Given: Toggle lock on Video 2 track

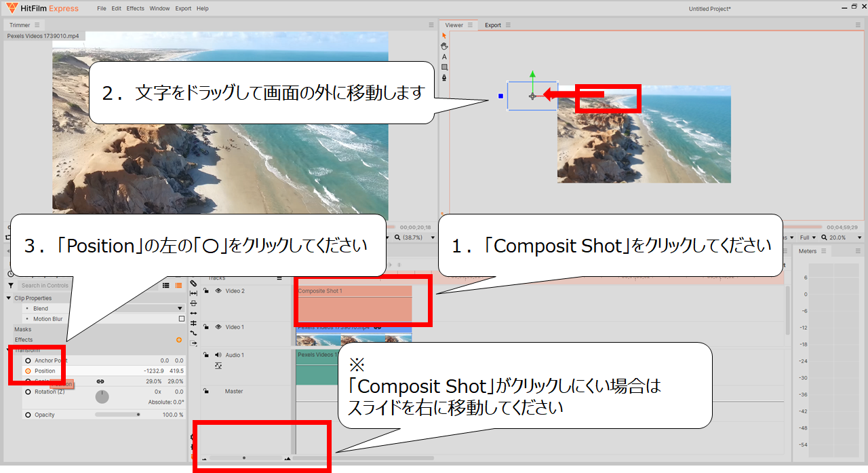Looking at the screenshot, I should (x=205, y=290).
